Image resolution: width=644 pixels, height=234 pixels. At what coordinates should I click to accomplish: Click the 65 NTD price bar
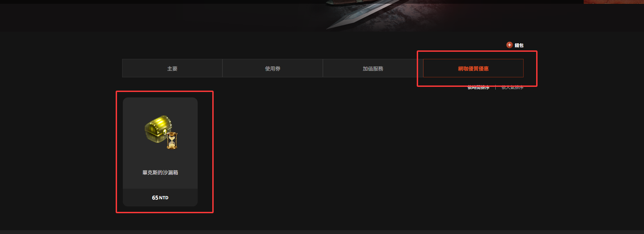point(160,198)
